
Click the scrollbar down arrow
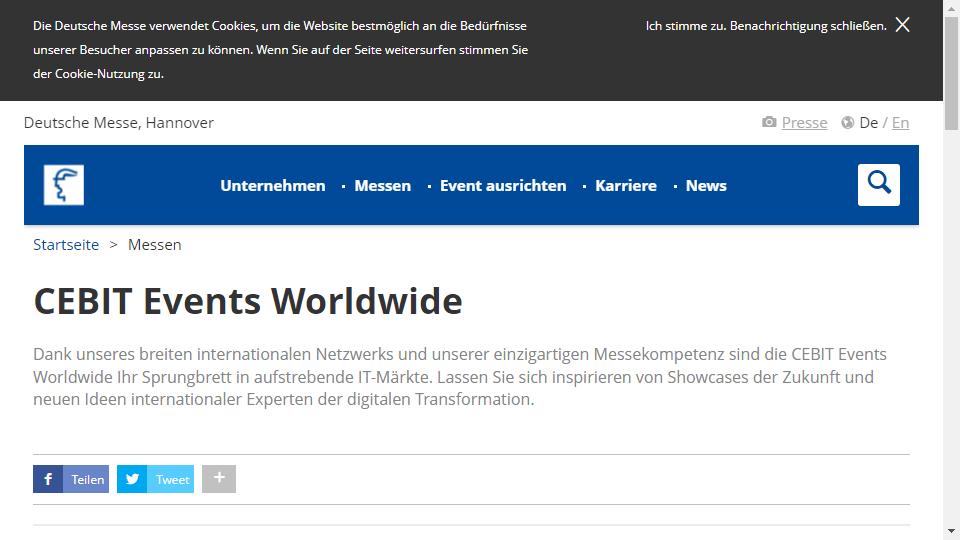click(x=951, y=531)
